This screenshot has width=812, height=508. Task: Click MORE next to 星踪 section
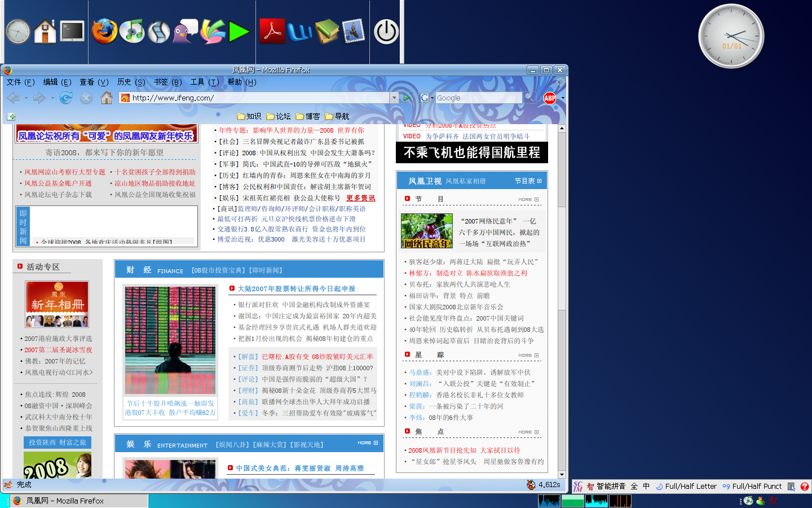point(528,355)
